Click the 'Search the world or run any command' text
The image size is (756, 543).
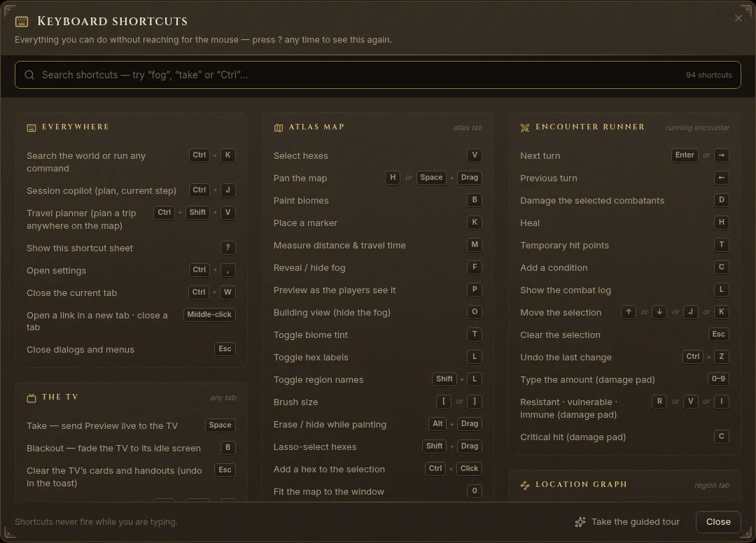86,162
